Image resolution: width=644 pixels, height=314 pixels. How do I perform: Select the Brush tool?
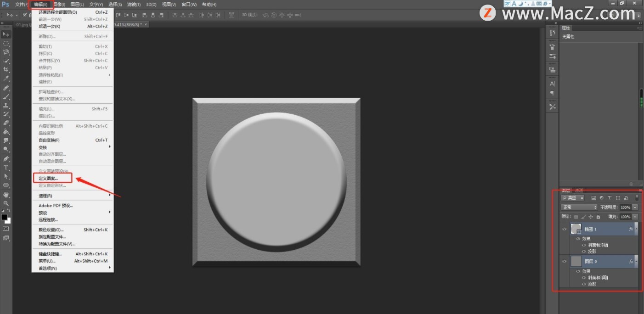(6, 96)
